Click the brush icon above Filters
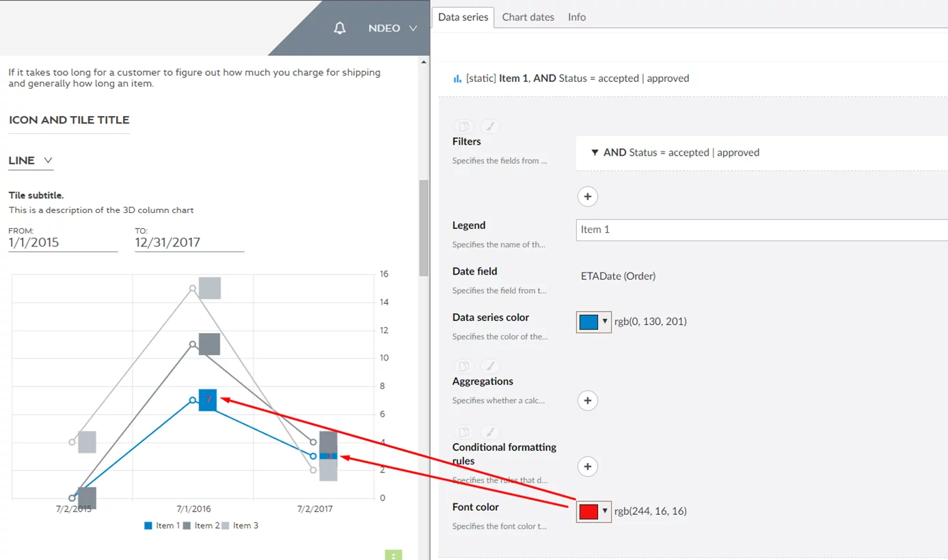This screenshot has width=948, height=560. [x=489, y=126]
